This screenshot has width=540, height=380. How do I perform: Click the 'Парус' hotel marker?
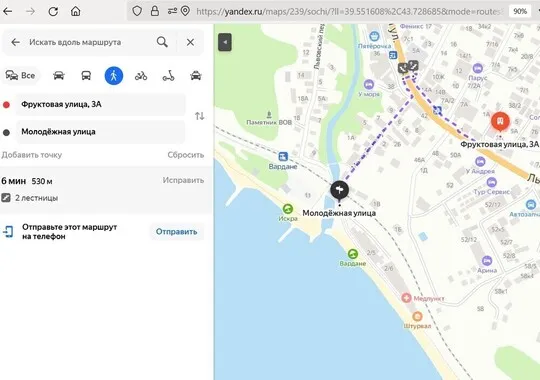pyautogui.click(x=478, y=68)
